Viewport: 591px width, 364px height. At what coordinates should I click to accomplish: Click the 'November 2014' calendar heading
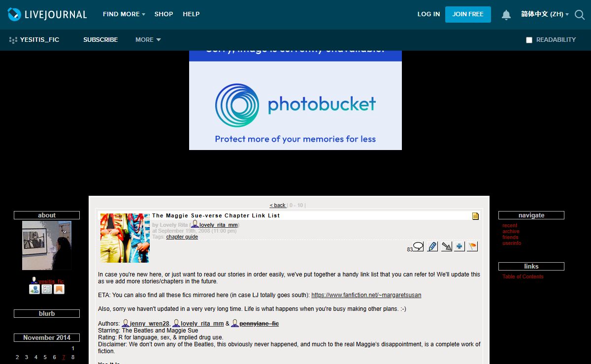click(47, 337)
